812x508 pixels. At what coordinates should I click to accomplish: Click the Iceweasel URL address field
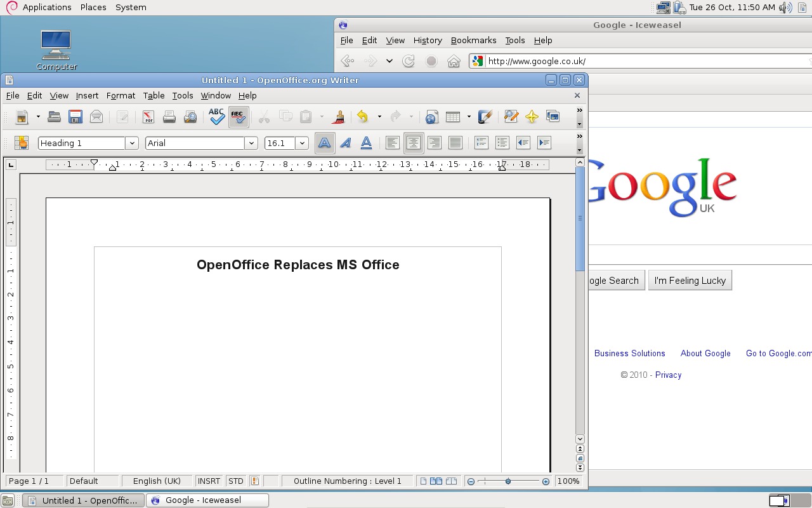(647, 61)
